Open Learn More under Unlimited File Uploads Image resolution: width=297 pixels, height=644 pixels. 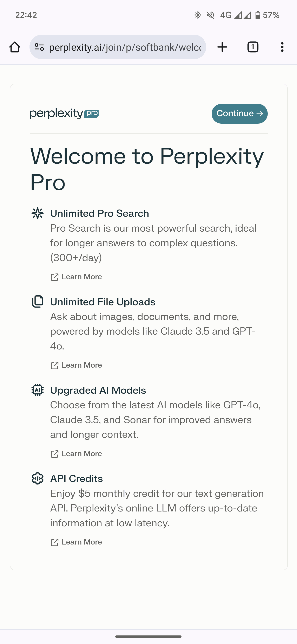pyautogui.click(x=77, y=365)
